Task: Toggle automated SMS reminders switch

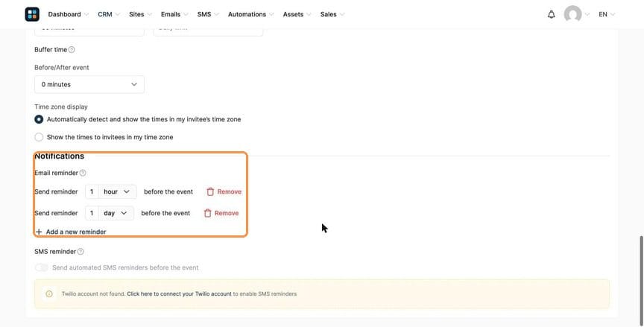Action: pyautogui.click(x=42, y=267)
